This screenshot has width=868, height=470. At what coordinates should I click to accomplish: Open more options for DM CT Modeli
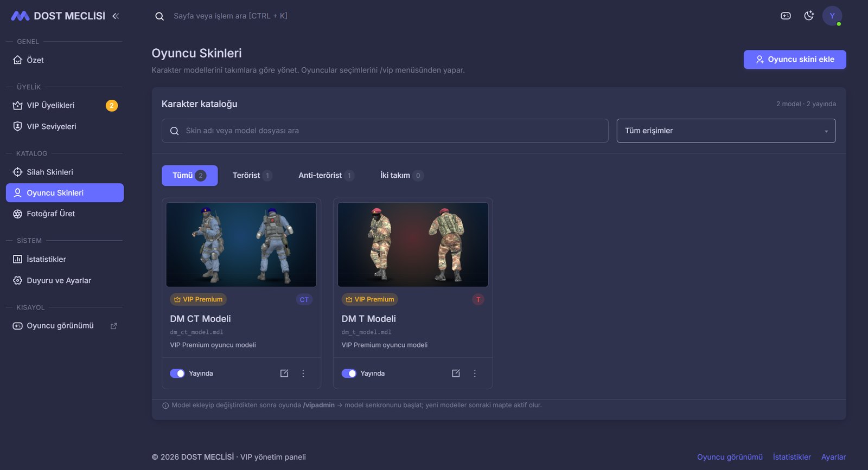pos(303,374)
